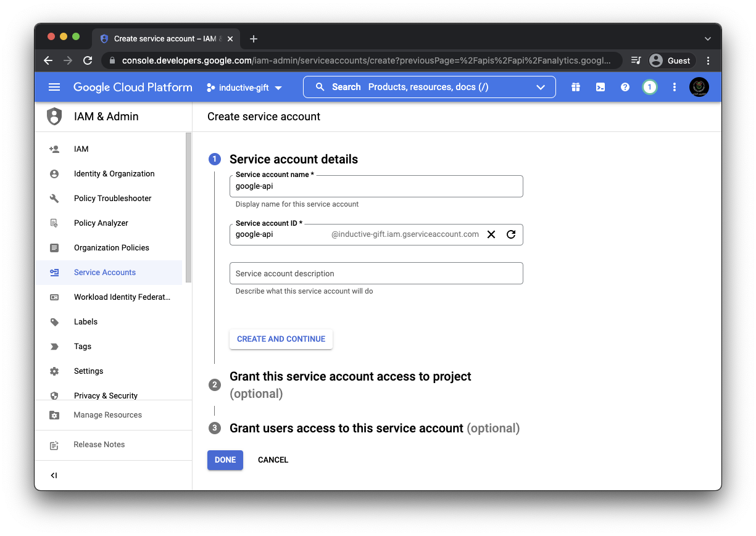The width and height of the screenshot is (756, 536).
Task: Click the DONE button
Action: (x=225, y=460)
